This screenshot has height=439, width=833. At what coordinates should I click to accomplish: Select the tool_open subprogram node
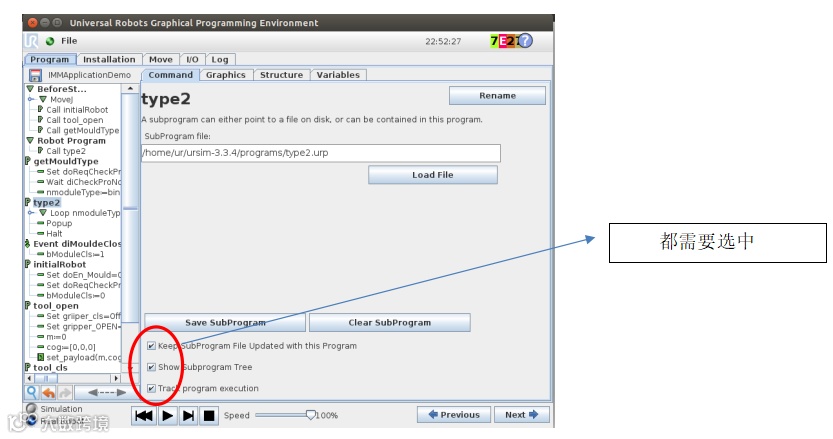[x=56, y=306]
